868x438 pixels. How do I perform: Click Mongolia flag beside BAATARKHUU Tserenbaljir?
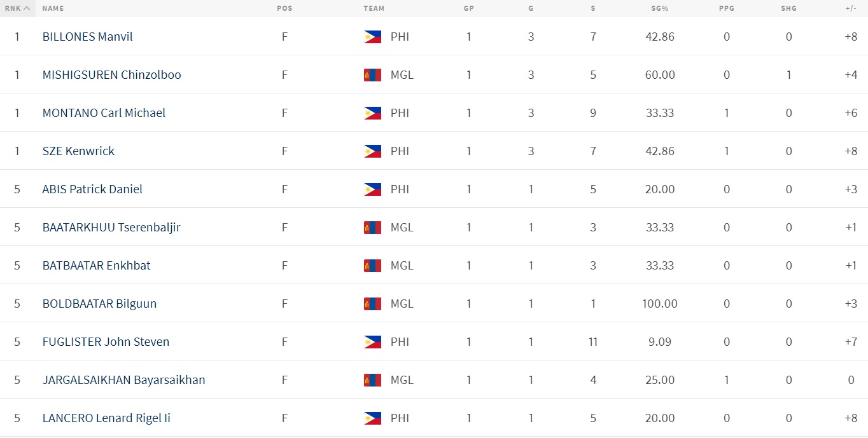372,228
